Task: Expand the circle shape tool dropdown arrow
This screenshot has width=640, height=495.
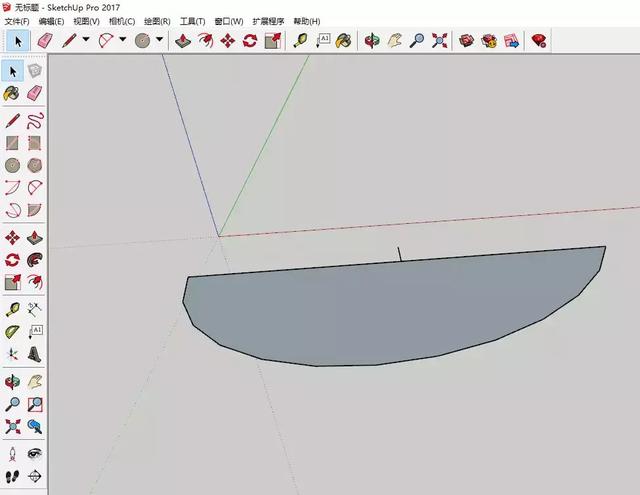Action: tap(159, 40)
